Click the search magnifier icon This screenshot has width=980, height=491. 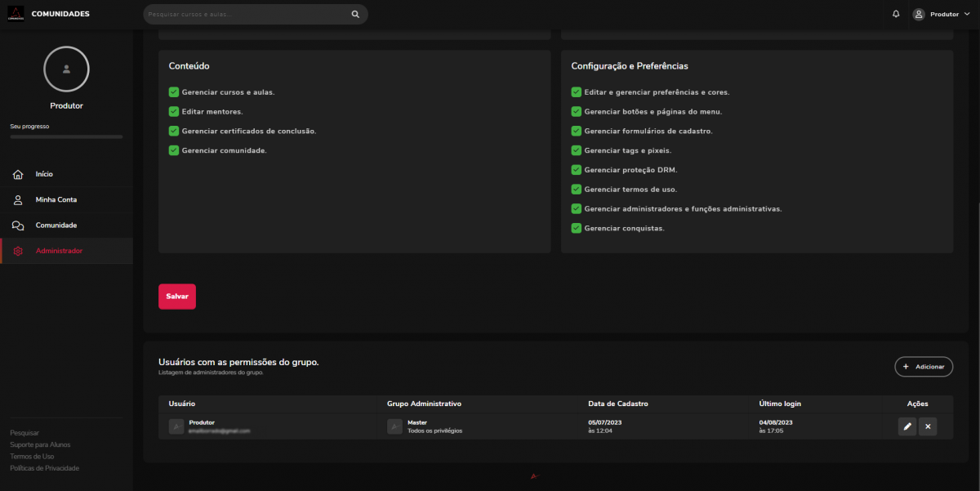355,14
